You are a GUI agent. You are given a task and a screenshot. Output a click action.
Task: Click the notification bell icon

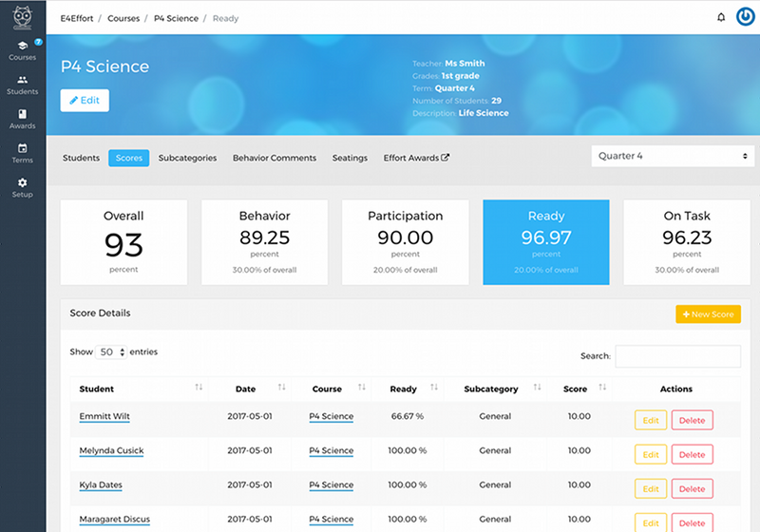pyautogui.click(x=720, y=18)
